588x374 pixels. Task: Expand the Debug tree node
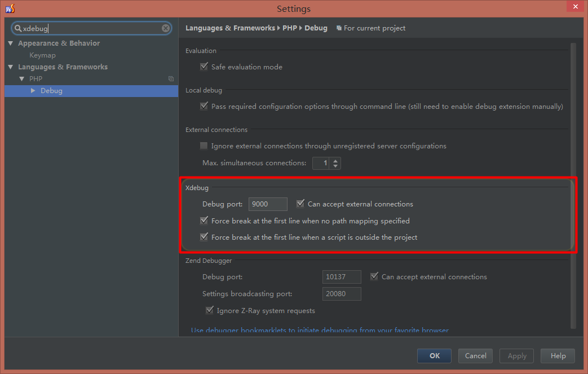tap(33, 91)
